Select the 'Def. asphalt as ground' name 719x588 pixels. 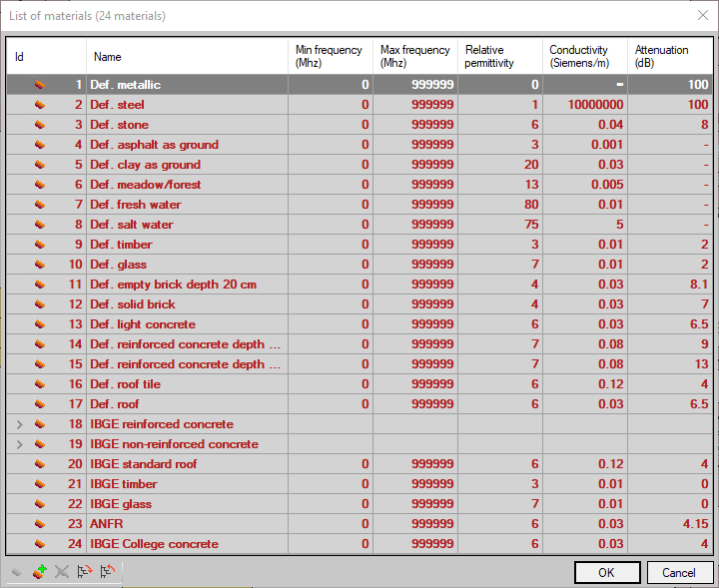tap(154, 145)
